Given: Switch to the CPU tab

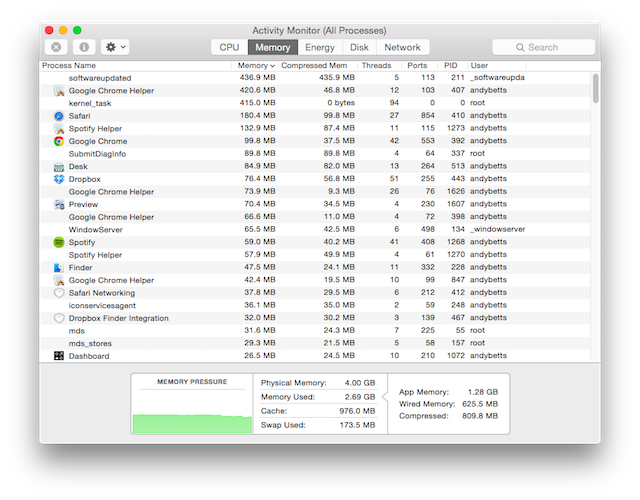Looking at the screenshot, I should point(229,47).
